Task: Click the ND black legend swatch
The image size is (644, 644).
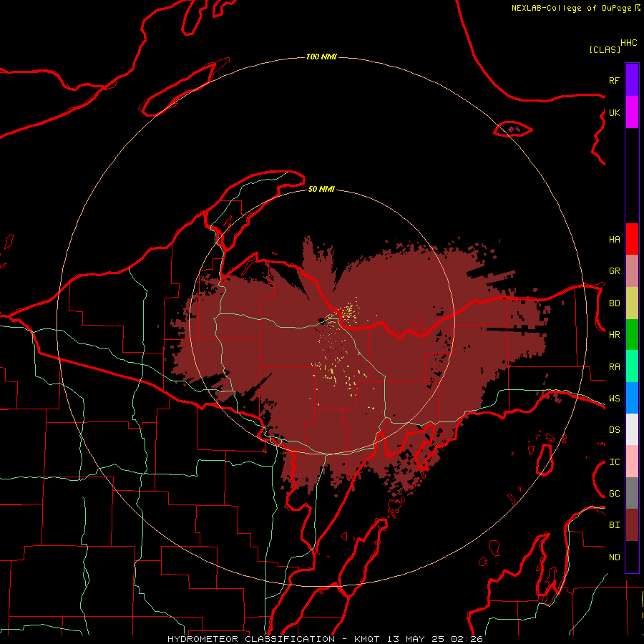Action: tap(632, 557)
